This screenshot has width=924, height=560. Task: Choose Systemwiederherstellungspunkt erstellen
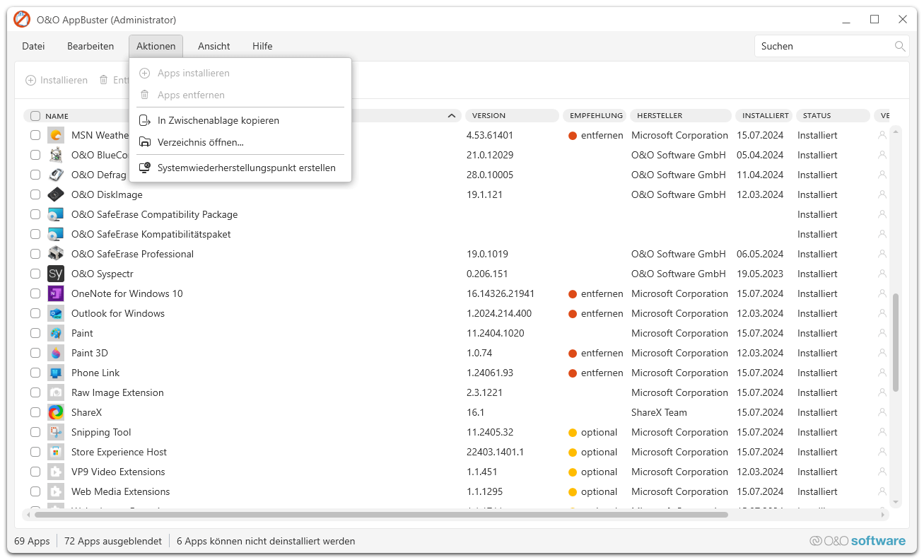tap(240, 168)
